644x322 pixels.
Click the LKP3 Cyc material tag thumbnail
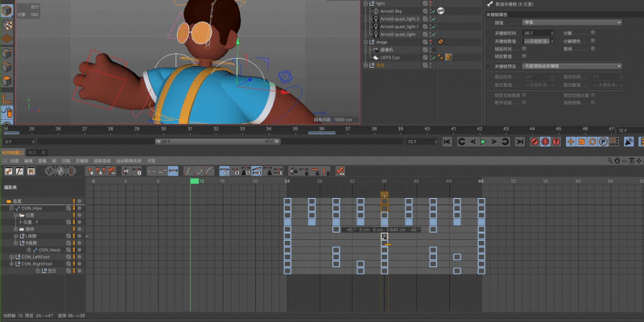pyautogui.click(x=448, y=57)
